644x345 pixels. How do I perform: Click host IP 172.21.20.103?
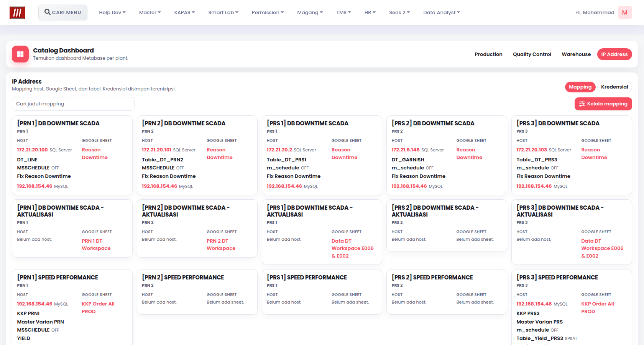point(532,150)
